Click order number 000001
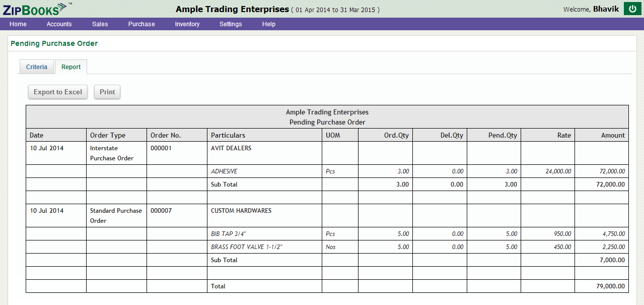Viewport: 644px width, 305px height. pos(161,148)
